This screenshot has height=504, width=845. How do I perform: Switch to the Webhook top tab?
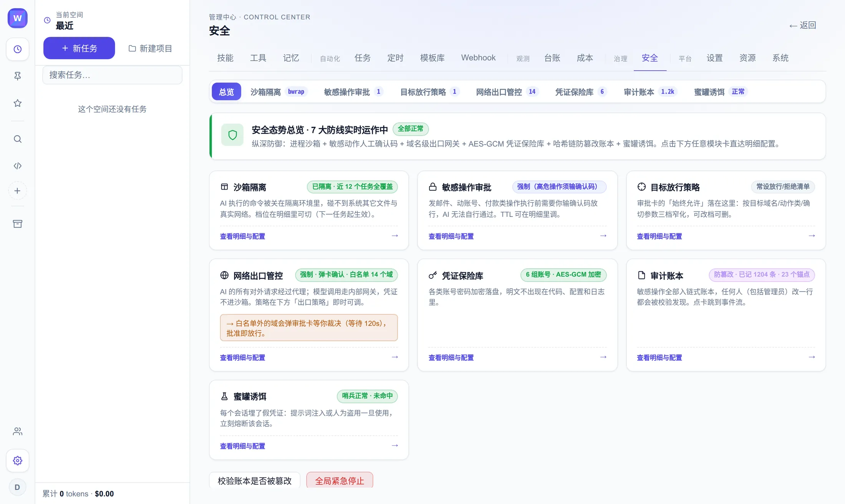478,58
